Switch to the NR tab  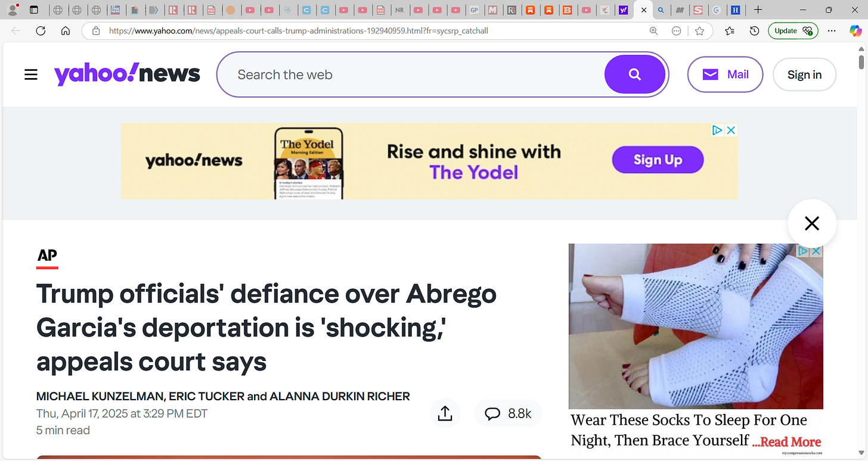[x=399, y=10]
